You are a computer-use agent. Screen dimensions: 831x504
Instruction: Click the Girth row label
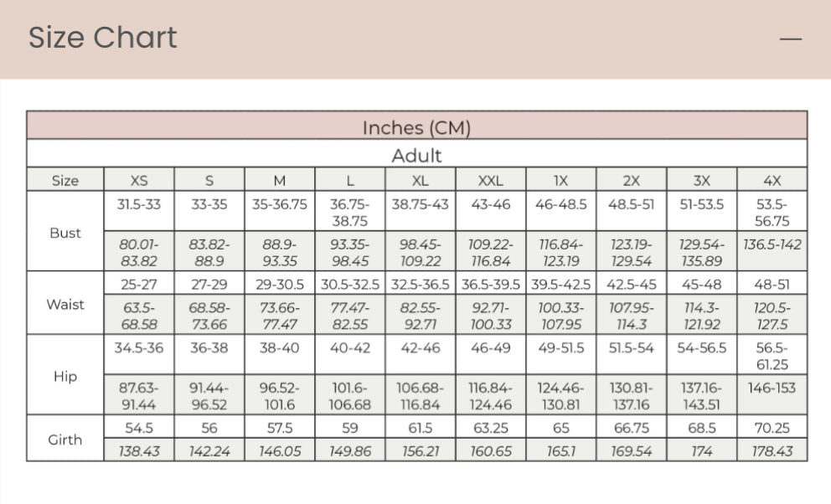click(x=65, y=440)
